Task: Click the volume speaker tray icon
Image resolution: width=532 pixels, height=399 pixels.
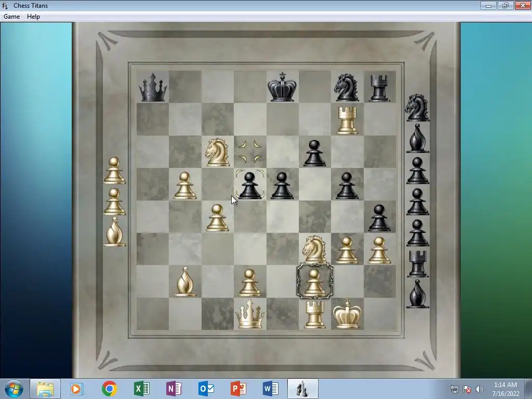Action: [480, 389]
